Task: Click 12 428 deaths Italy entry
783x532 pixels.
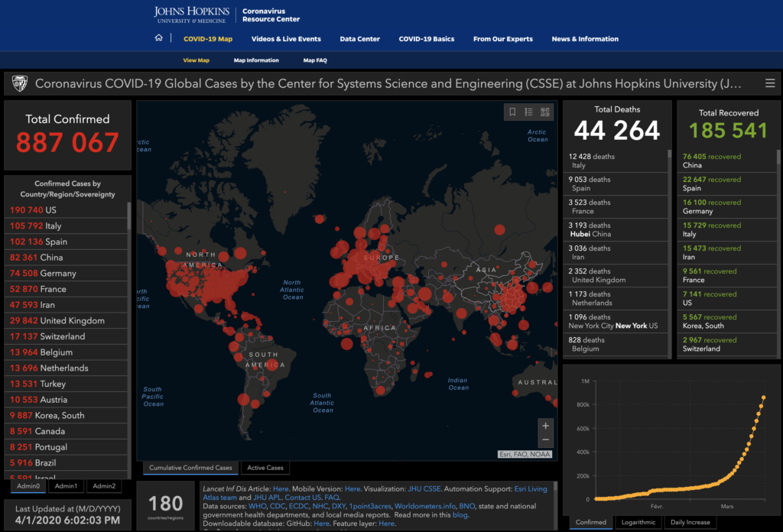Action: (616, 161)
